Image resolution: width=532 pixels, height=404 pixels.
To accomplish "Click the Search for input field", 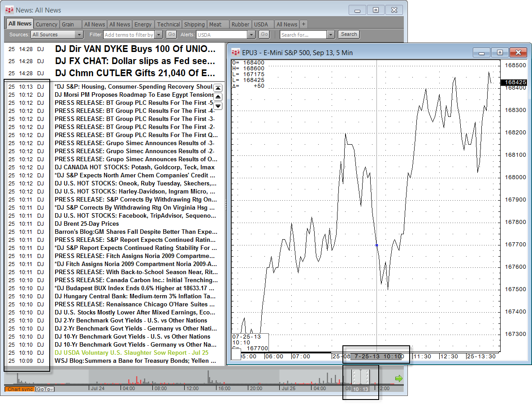I will click(303, 34).
